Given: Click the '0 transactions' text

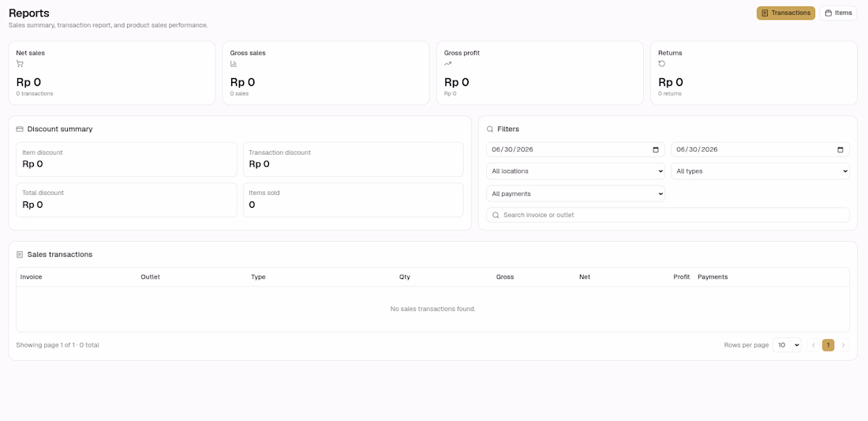Looking at the screenshot, I should click(34, 94).
